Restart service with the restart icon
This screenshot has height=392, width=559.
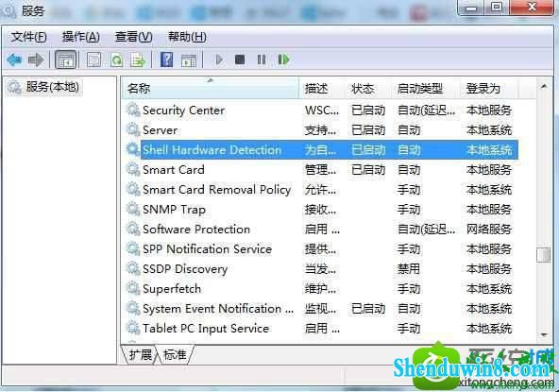[x=284, y=60]
